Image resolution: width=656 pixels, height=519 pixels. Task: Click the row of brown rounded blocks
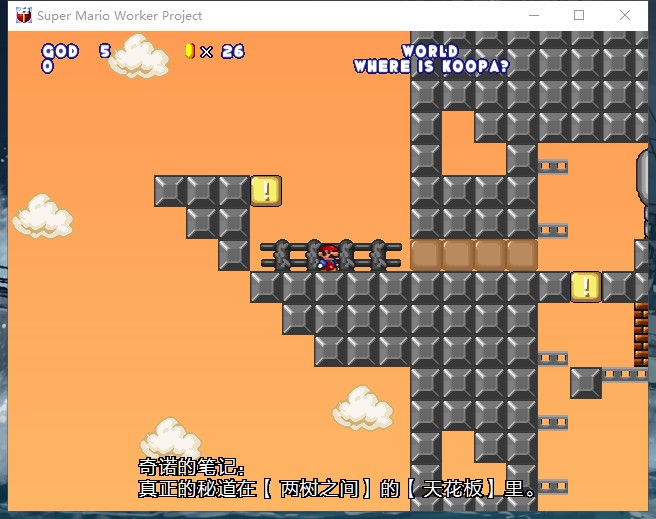click(x=474, y=255)
